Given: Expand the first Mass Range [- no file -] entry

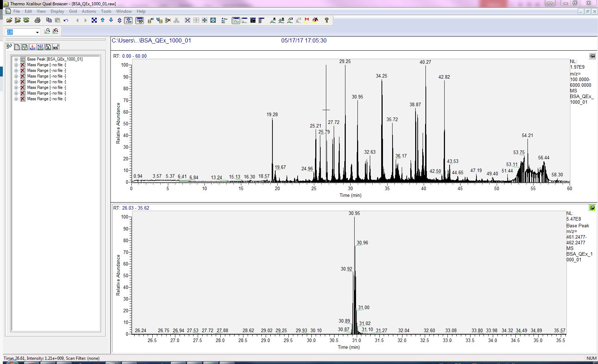Looking at the screenshot, I should click(16, 65).
